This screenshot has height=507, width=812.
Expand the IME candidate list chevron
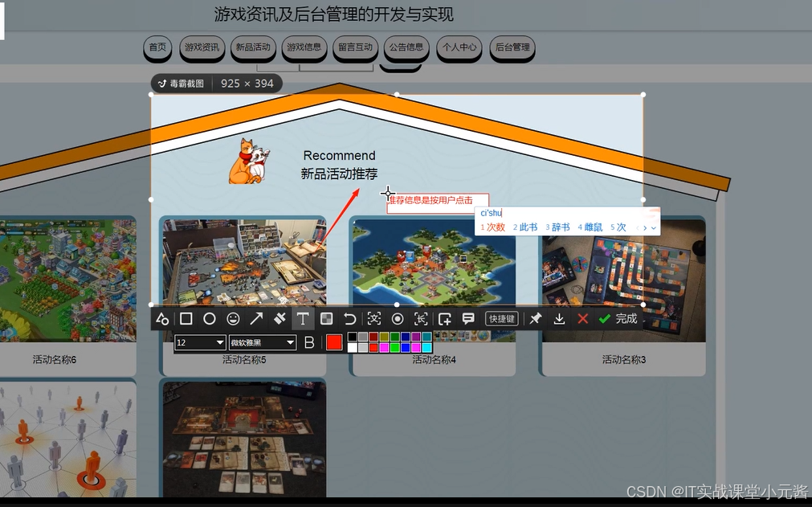[654, 228]
